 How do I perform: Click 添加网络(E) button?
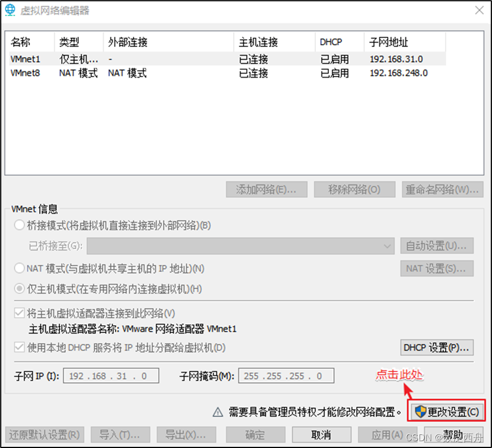pos(267,189)
